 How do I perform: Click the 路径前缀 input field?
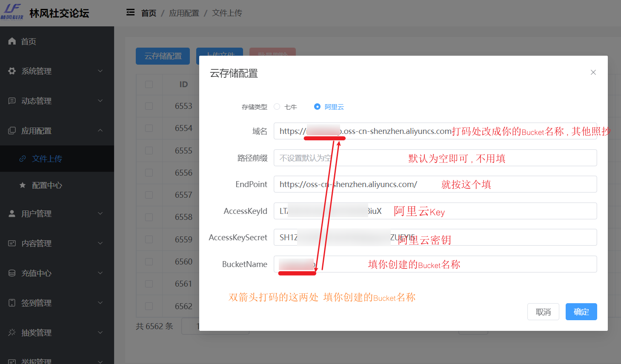435,158
